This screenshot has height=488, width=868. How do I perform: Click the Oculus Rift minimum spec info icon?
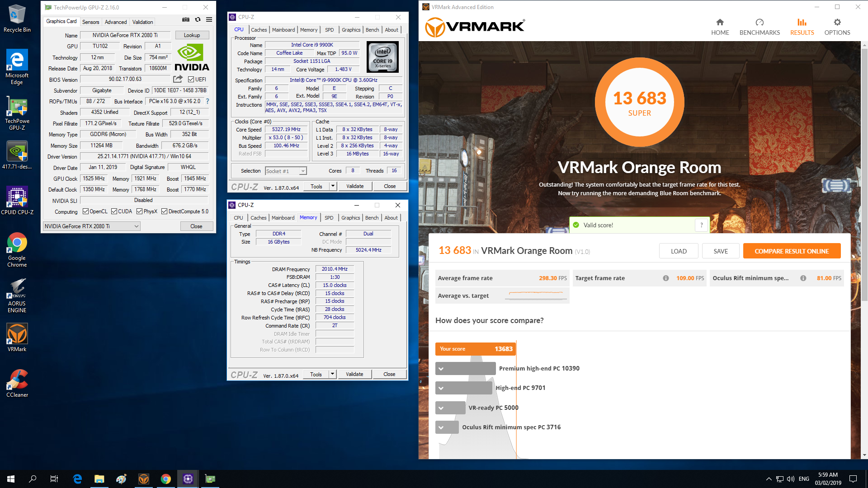[803, 278]
